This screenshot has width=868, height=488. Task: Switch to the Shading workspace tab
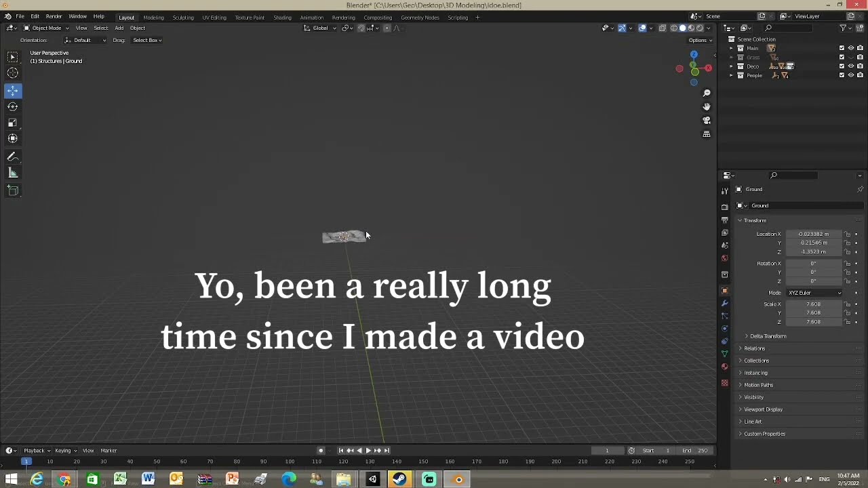pyautogui.click(x=282, y=17)
